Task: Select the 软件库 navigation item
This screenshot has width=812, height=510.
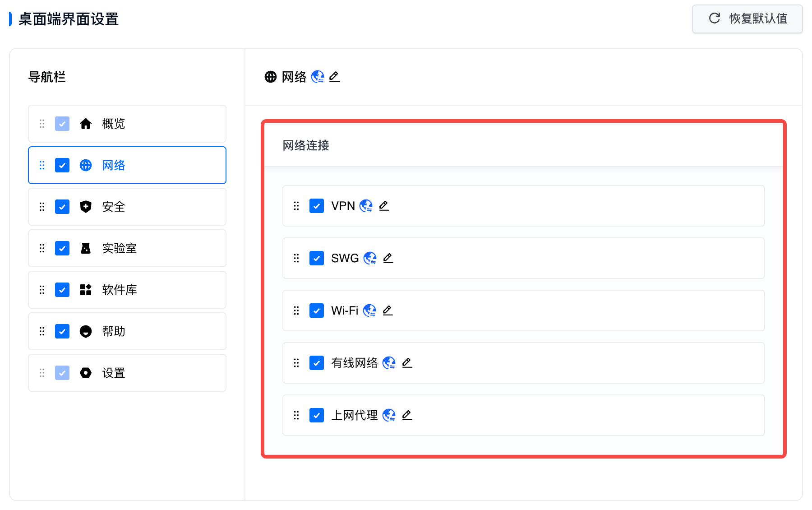Action: [120, 290]
